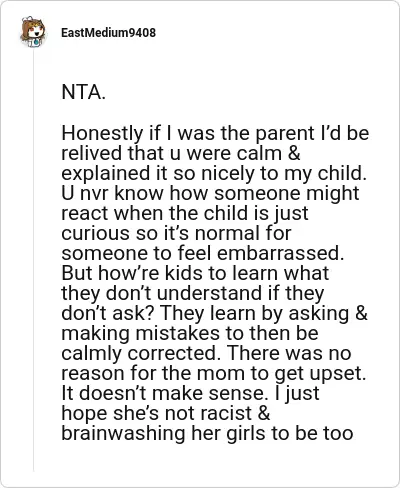This screenshot has width=400, height=488.
Task: Click the line "making mistakes to then be"
Action: 190,334
